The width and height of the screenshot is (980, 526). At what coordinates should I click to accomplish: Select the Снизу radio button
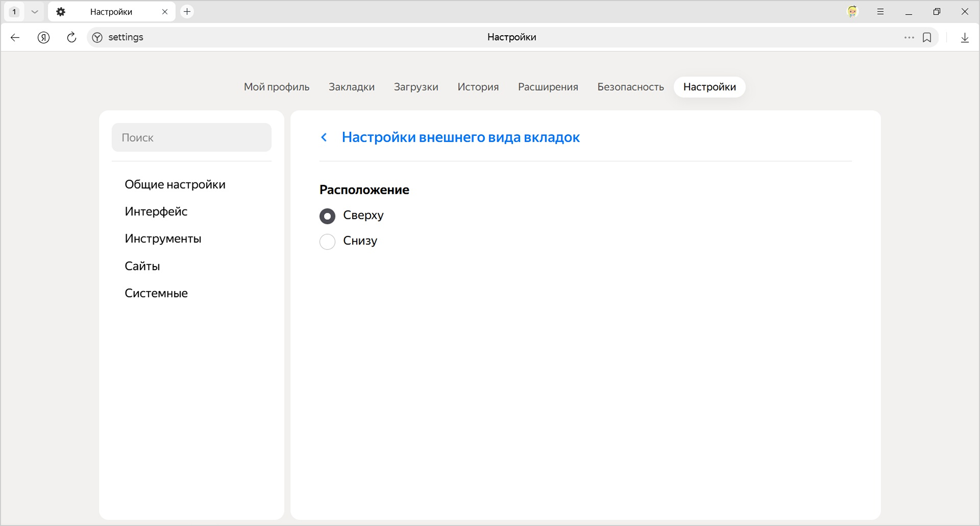pos(327,241)
